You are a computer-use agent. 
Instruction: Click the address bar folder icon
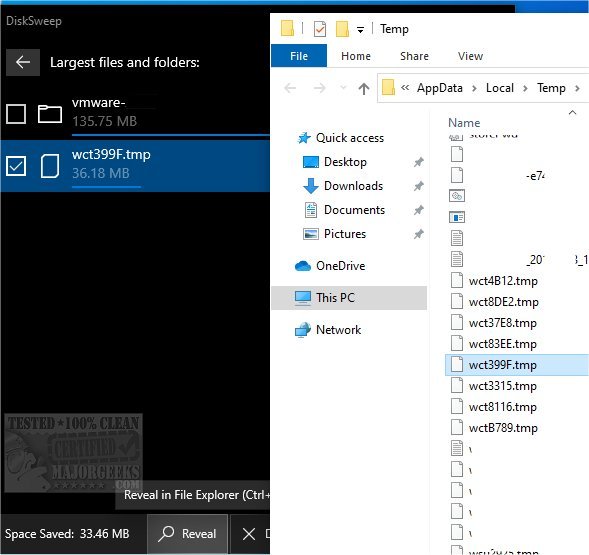click(388, 88)
